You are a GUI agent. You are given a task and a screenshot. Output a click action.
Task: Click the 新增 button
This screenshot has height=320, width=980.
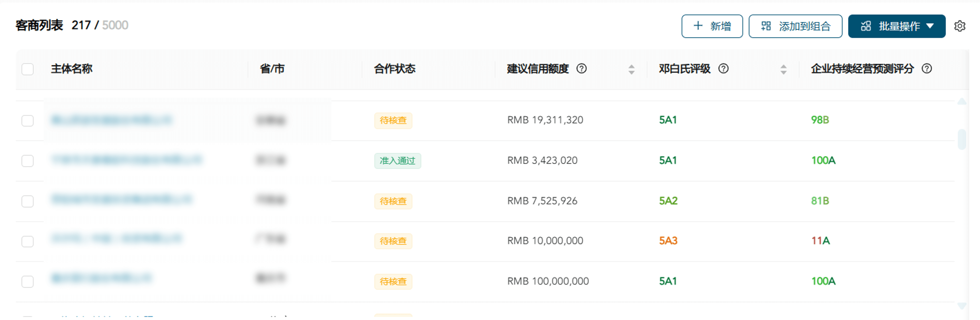[712, 26]
